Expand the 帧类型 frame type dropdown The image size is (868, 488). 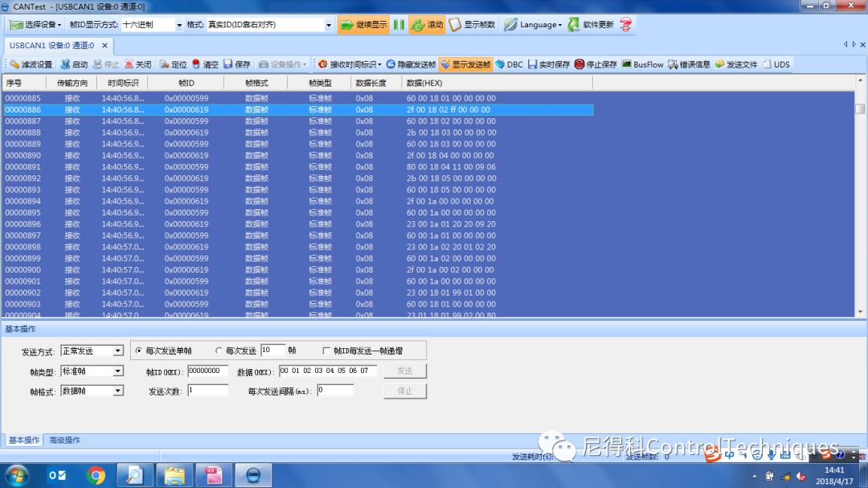[x=118, y=371]
